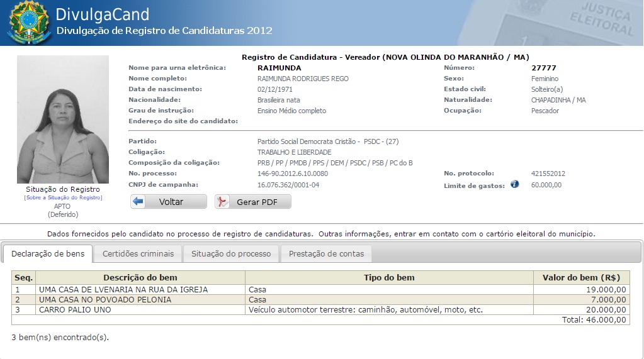The height and width of the screenshot is (359, 644).
Task: Click the Seq. column header
Action: [x=24, y=278]
